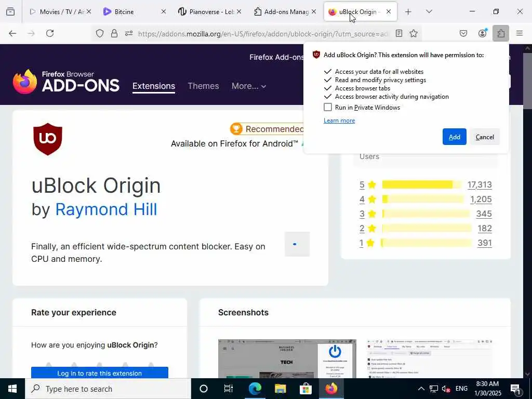This screenshot has height=399, width=532.
Task: Close the uBlock Origin tab
Action: (389, 11)
